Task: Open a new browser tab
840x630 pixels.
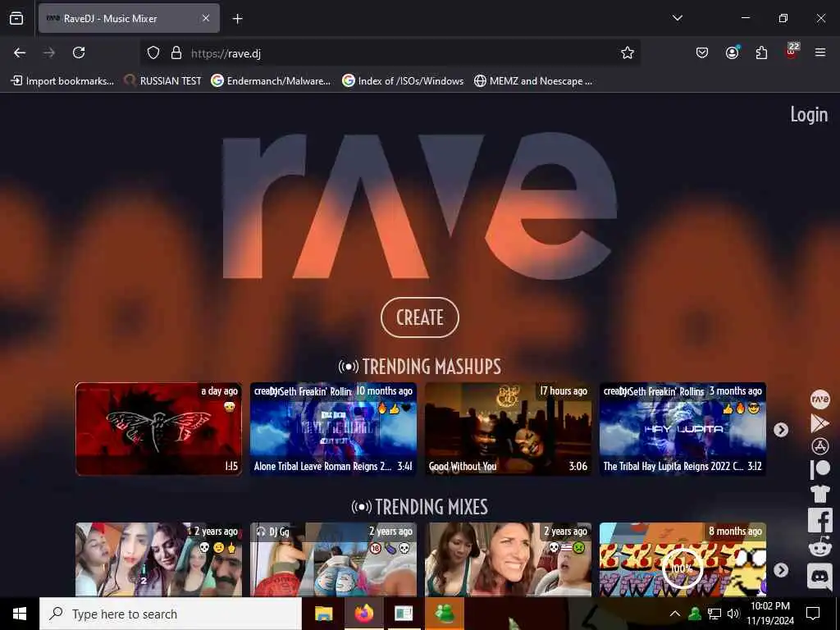Action: coord(237,19)
